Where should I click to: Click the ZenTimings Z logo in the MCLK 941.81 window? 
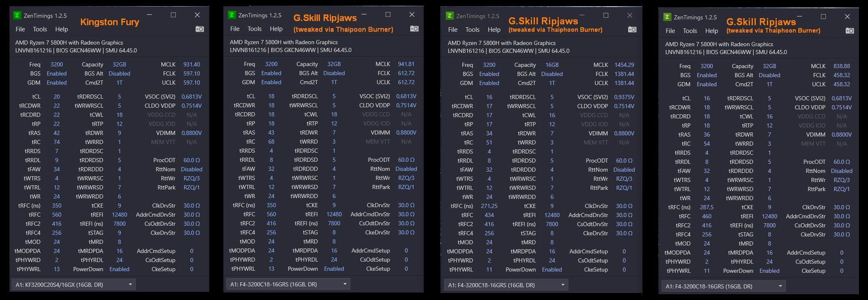pos(232,15)
